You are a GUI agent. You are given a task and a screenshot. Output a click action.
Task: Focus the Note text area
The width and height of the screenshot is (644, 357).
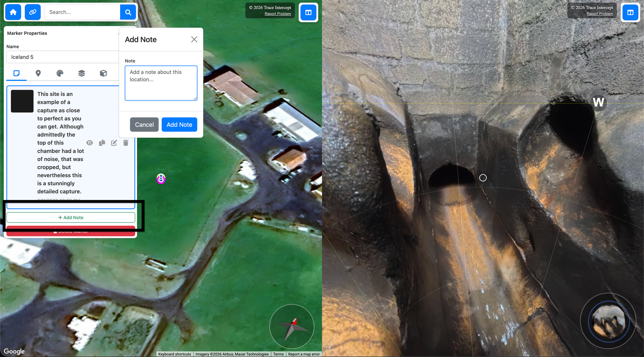(x=161, y=83)
